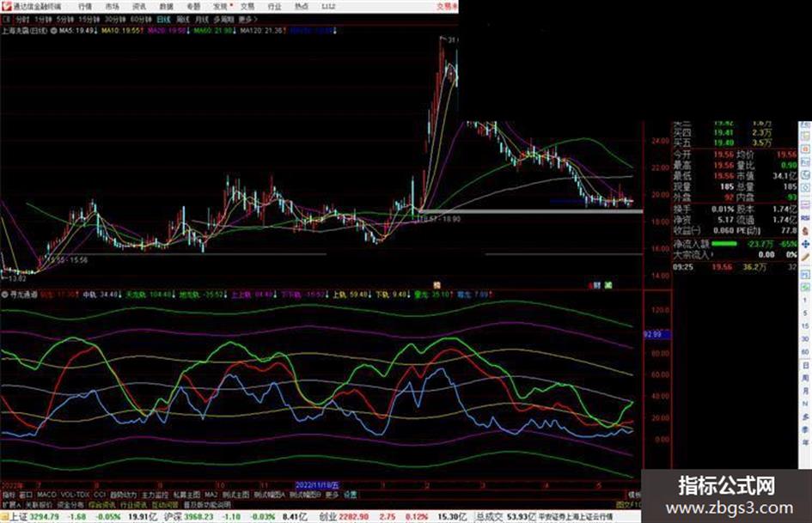Switch chart to 5分钟 period
Image resolution: width=812 pixels, height=523 pixels.
(x=64, y=20)
